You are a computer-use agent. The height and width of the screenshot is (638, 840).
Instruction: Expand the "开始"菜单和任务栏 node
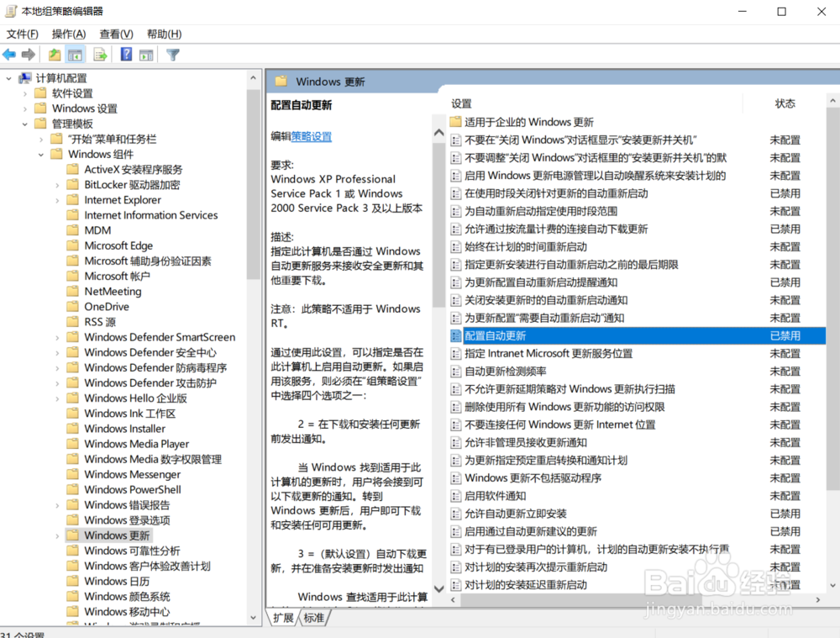point(41,139)
